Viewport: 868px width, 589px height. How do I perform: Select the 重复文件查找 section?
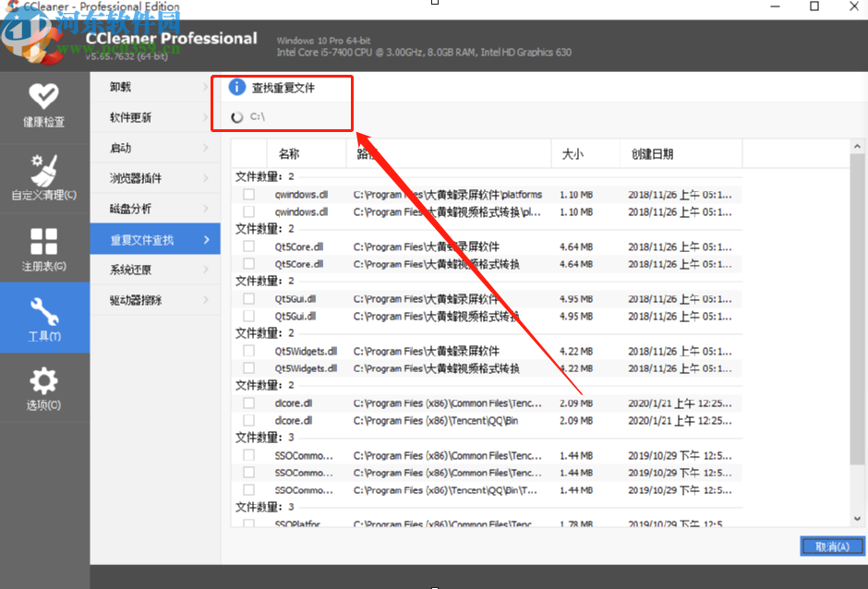coord(155,239)
